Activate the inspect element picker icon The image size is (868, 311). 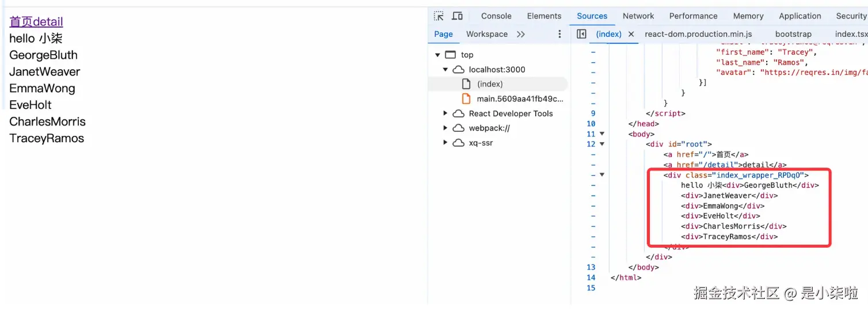click(439, 16)
